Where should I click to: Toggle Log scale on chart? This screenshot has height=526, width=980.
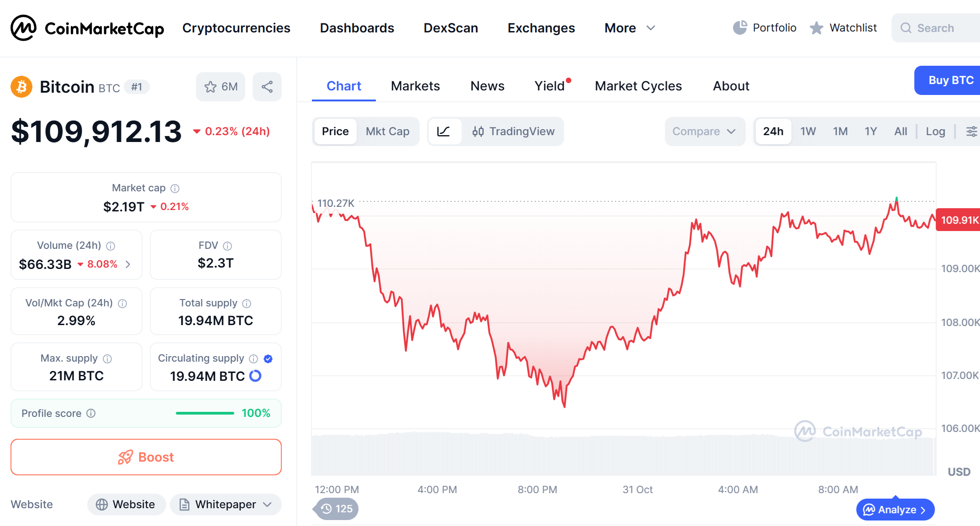(x=935, y=131)
